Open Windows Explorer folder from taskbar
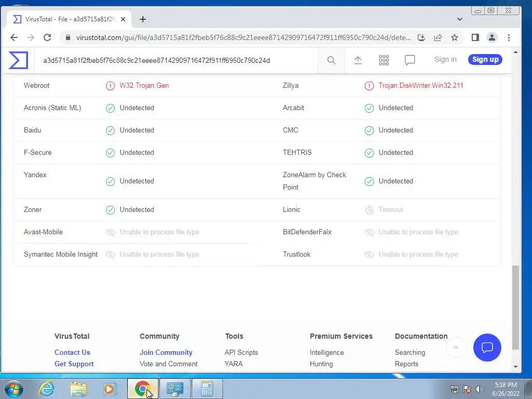Screen dimensions: 532x399 (x=78, y=389)
